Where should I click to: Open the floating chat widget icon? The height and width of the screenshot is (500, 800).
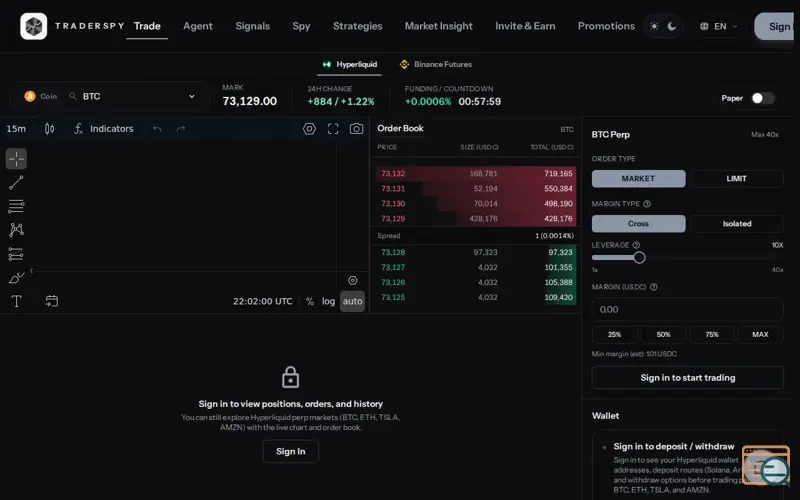[x=766, y=465]
